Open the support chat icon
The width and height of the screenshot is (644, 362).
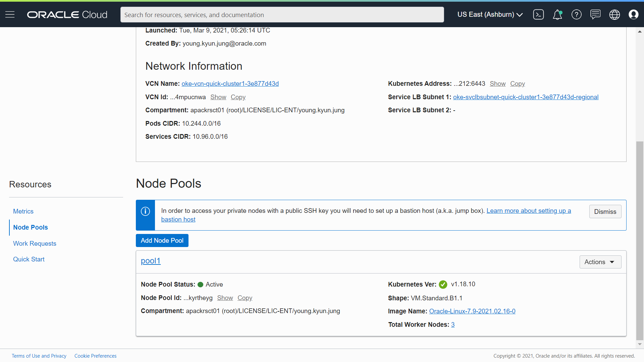click(595, 14)
